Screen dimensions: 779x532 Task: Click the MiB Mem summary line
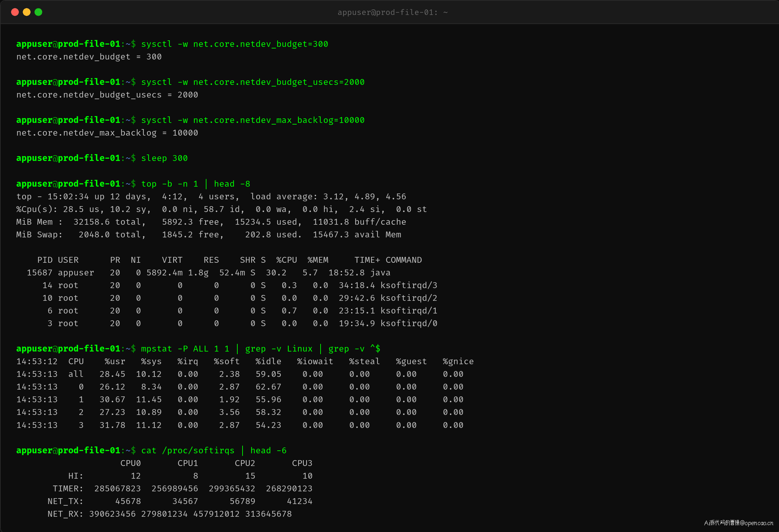[211, 222]
